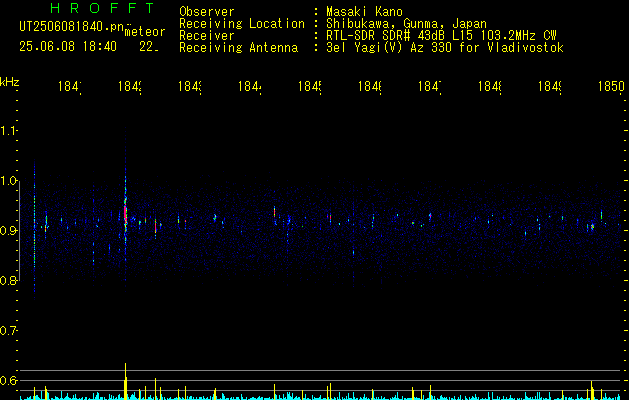Click the 'Receiving Location' label

point(242,24)
